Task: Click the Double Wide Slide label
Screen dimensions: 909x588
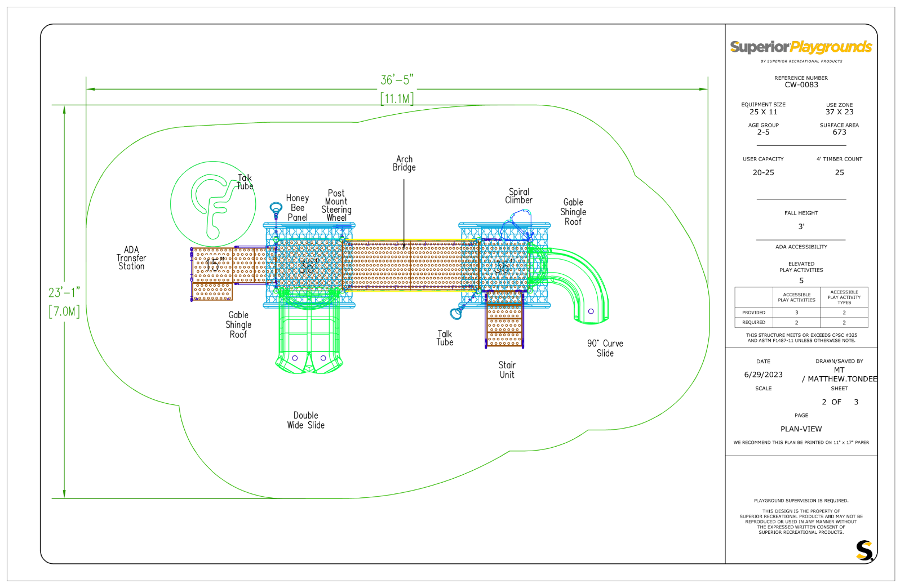Action: pyautogui.click(x=306, y=420)
